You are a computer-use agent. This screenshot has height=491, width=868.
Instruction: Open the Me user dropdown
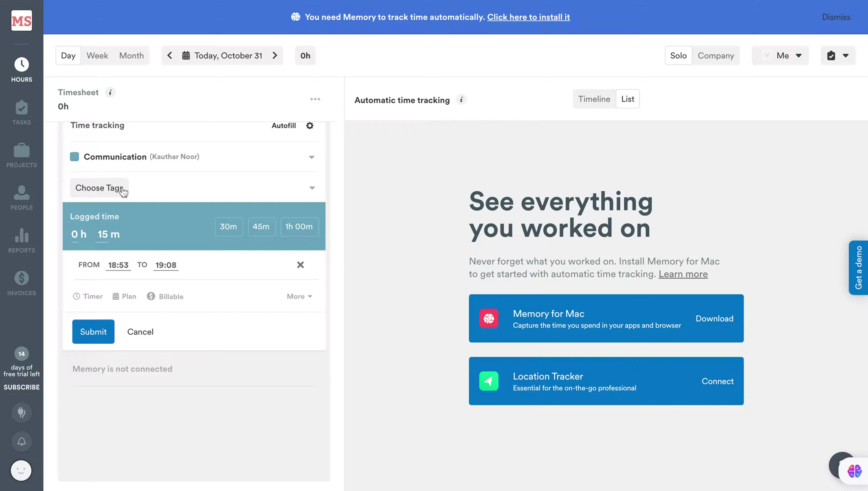coord(780,55)
